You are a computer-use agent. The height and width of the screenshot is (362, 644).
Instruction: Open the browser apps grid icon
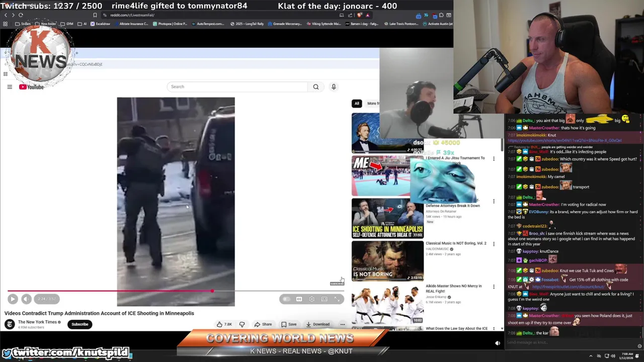[x=6, y=24]
